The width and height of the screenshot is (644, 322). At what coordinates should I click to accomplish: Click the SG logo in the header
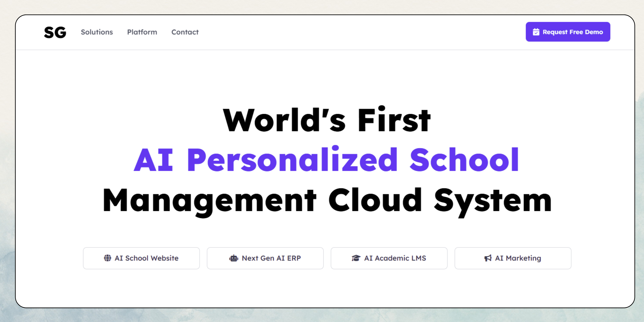[x=55, y=32]
